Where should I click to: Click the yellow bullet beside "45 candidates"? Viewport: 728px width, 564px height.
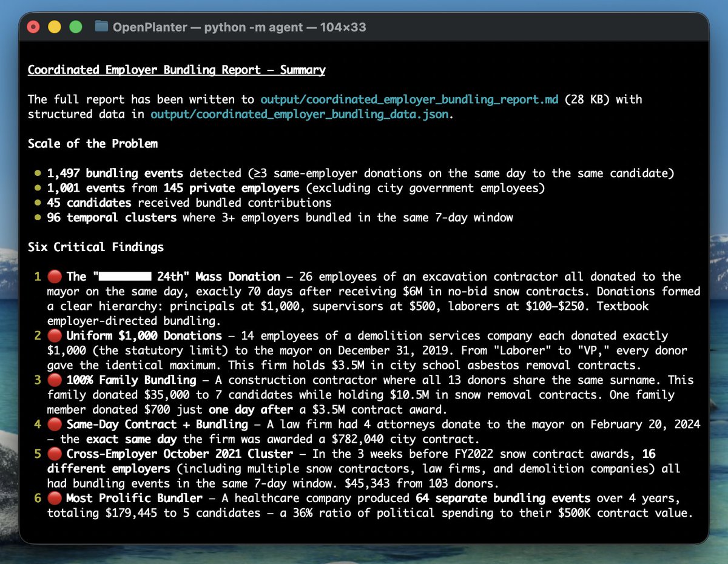38,203
